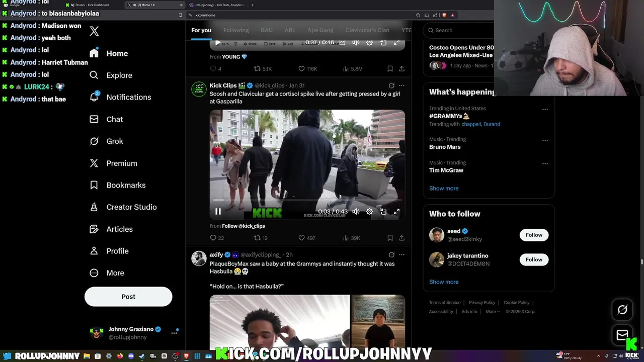Like the Kick Clips post
644x362 pixels.
coord(307,238)
